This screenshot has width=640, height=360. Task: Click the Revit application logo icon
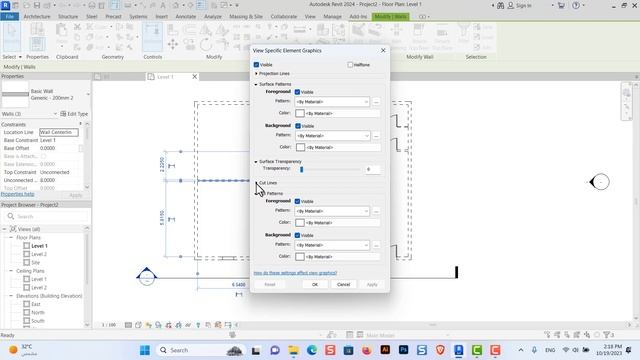[x=5, y=5]
